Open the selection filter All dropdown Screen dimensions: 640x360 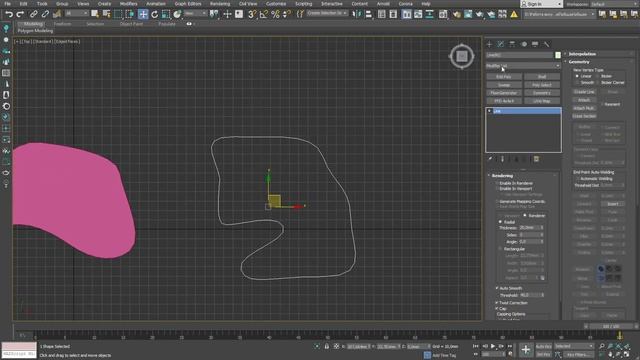tap(77, 14)
